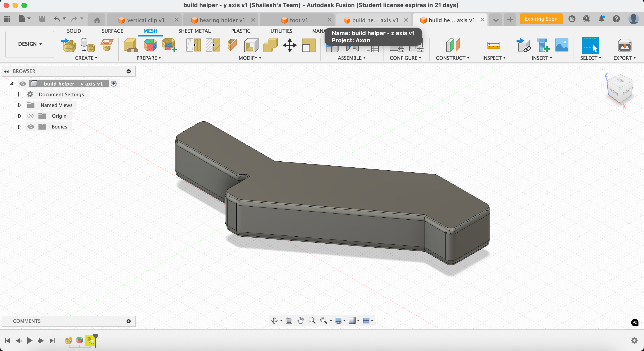Click the Save icon
This screenshot has width=644, height=351.
[42, 19]
